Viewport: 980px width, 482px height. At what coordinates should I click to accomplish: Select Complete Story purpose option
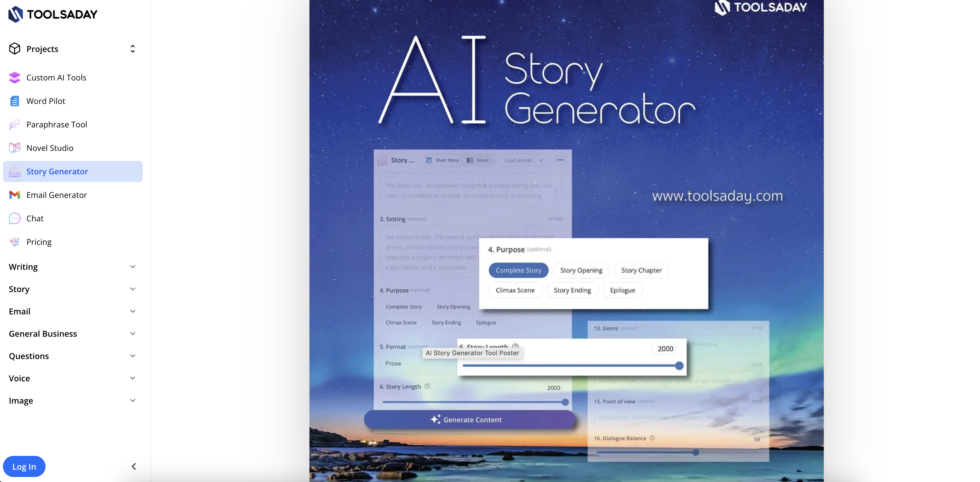(x=518, y=270)
